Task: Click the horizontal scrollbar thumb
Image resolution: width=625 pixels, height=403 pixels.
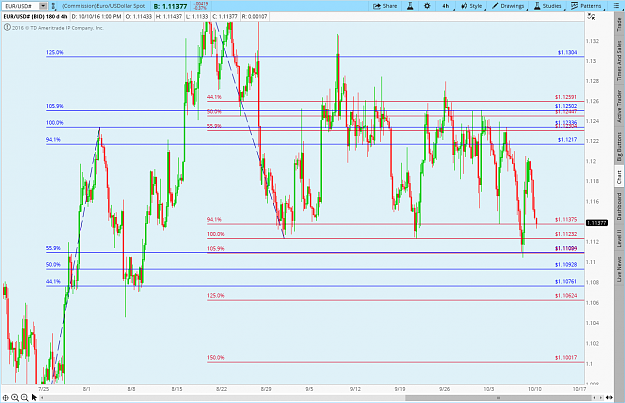Action: [498, 398]
